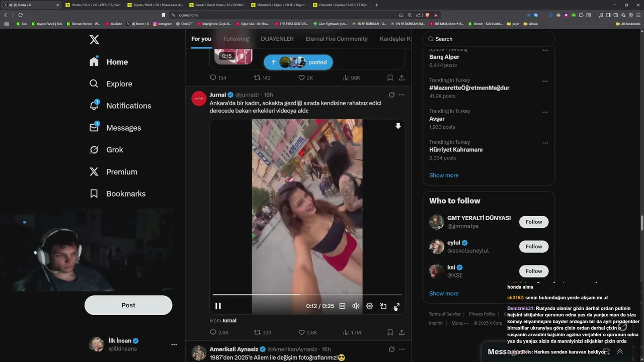The image size is (644, 362).
Task: Click the blue new posts pill
Action: click(298, 62)
